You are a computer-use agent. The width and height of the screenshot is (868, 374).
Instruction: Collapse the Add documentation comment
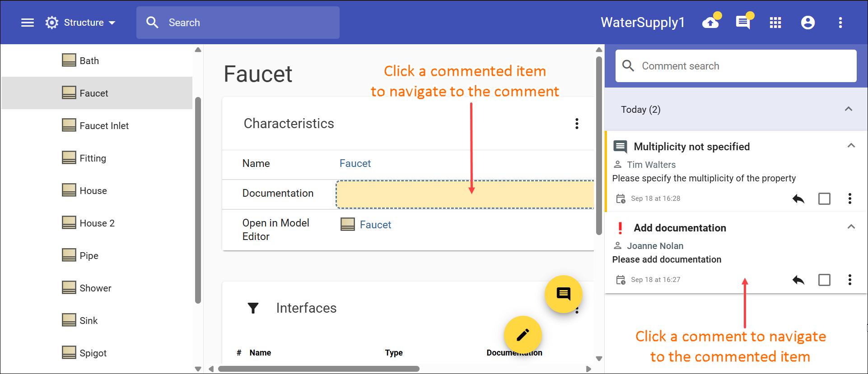(x=851, y=227)
